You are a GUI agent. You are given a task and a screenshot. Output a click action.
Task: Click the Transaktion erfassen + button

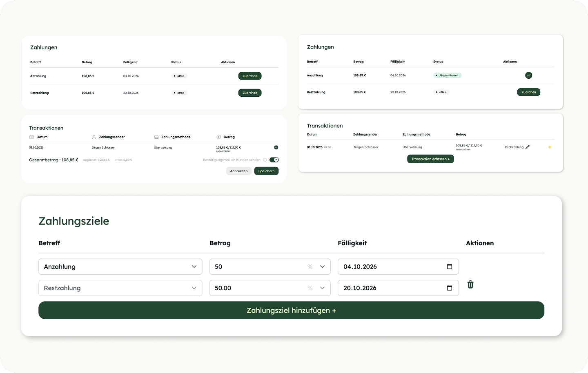click(430, 159)
